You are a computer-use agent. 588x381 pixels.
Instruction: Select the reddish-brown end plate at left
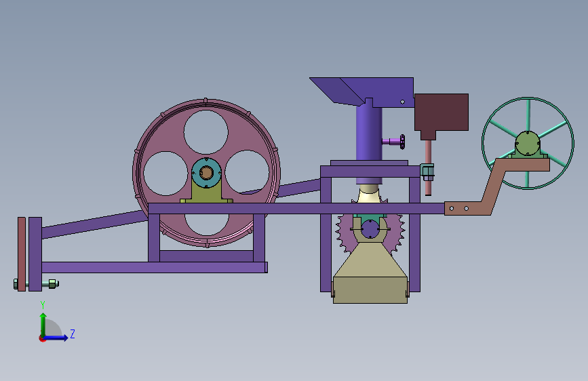pyautogui.click(x=22, y=254)
